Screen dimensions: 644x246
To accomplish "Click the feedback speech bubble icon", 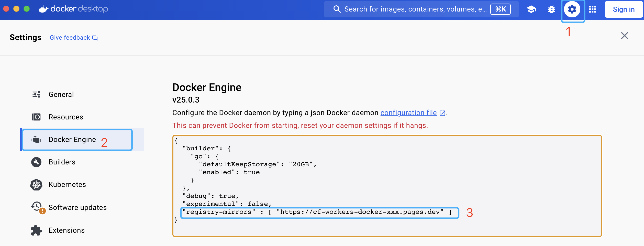I will coord(95,38).
